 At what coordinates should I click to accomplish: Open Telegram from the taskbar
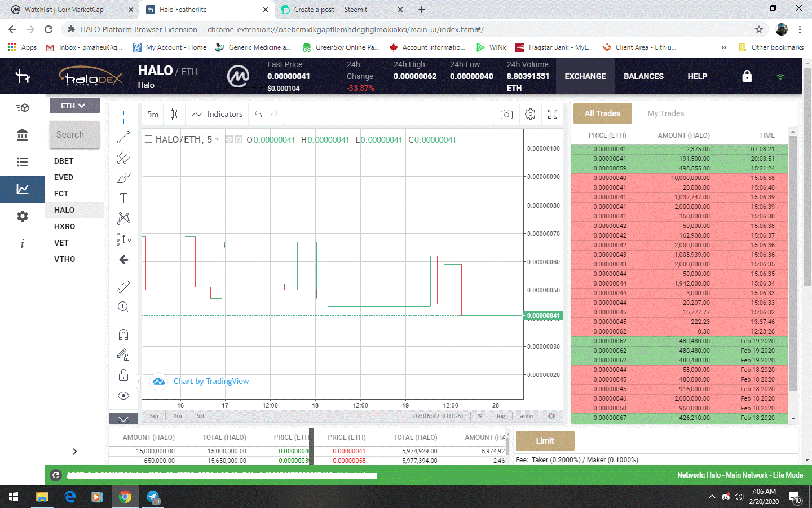coord(153,497)
